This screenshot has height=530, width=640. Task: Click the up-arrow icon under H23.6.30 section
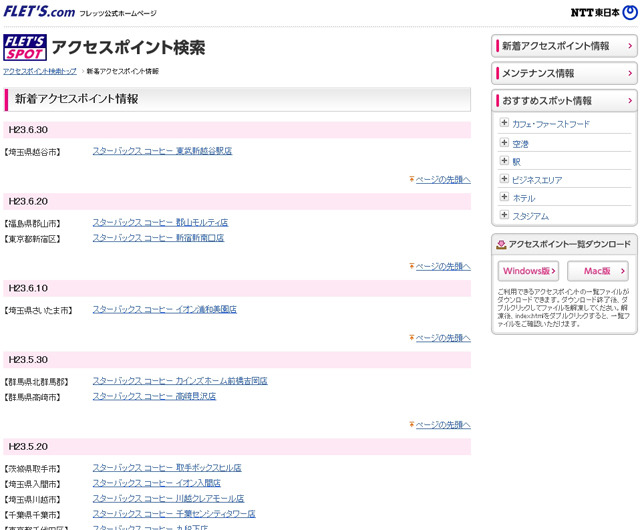pos(412,179)
